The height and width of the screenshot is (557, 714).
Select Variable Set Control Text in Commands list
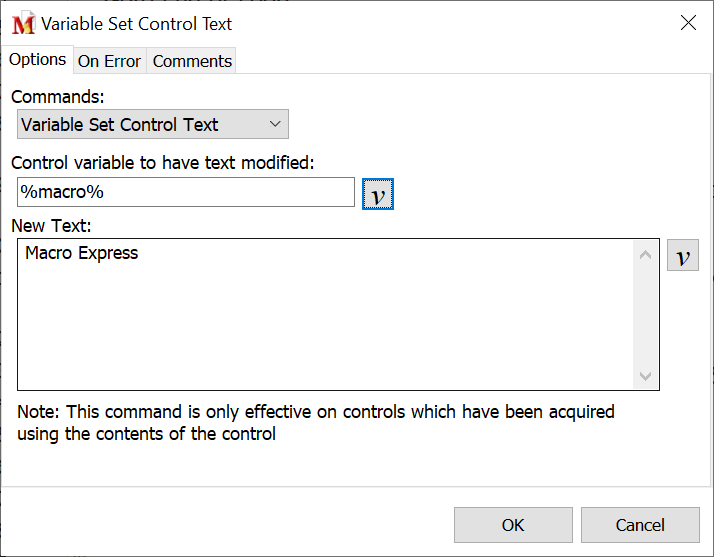140,125
